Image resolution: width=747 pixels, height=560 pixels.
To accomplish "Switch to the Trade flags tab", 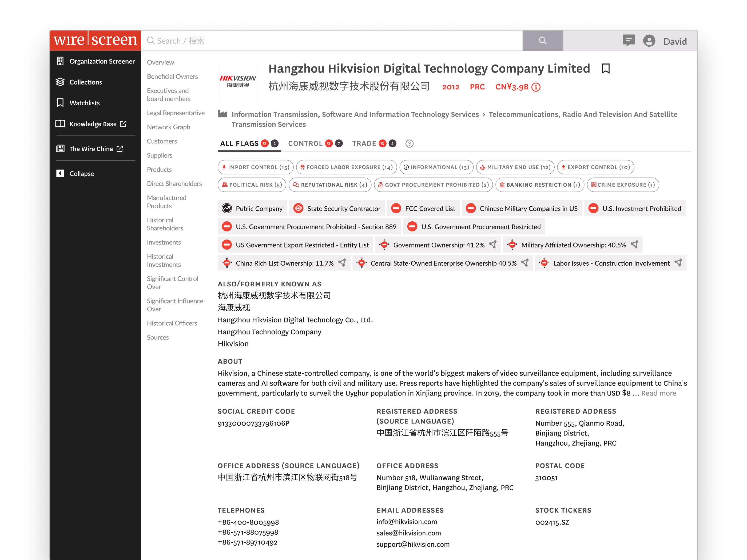I will point(364,144).
